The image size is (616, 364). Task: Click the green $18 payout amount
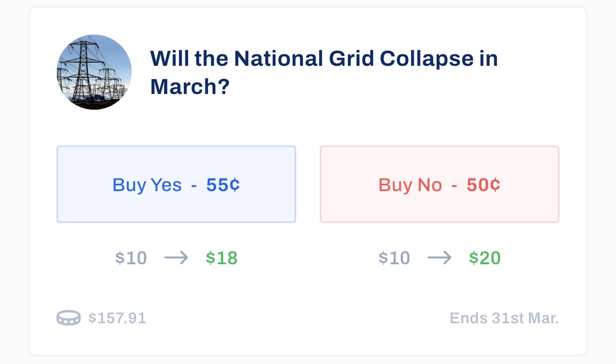pyautogui.click(x=222, y=258)
